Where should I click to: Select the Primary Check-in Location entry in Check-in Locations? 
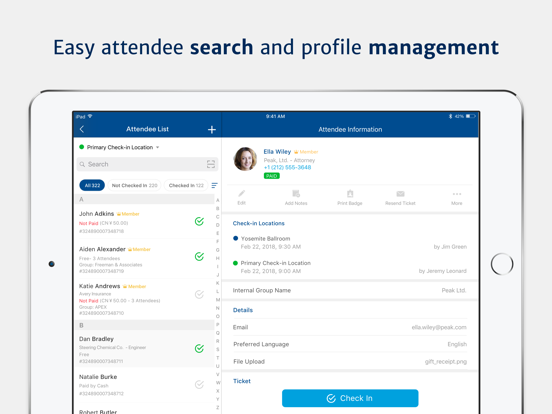tap(350, 267)
